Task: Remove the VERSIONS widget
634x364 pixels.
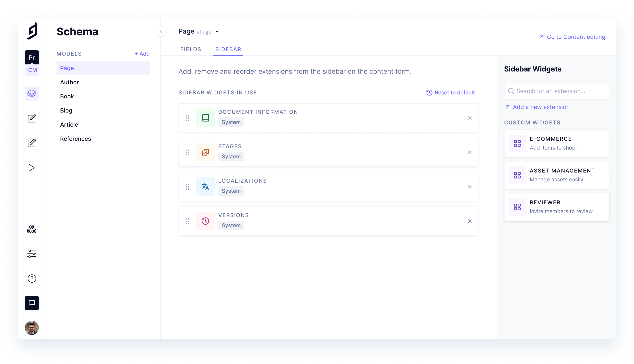Action: coord(470,221)
